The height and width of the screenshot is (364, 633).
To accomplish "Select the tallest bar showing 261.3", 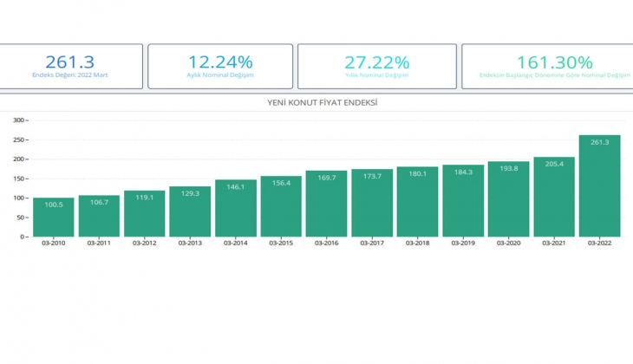I will (599, 185).
